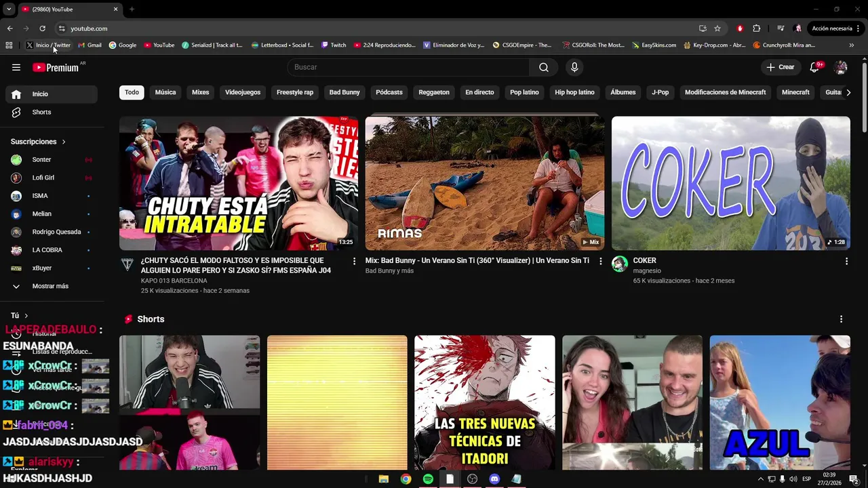Play the LAS TRES NUEVAS TÉCNICAS DE ITADORI short

(485, 403)
